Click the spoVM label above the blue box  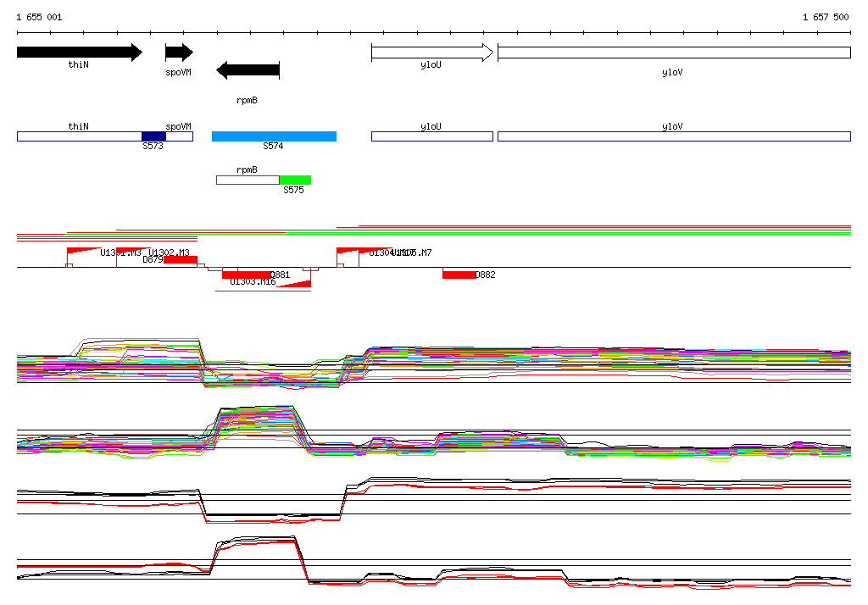coord(178,127)
